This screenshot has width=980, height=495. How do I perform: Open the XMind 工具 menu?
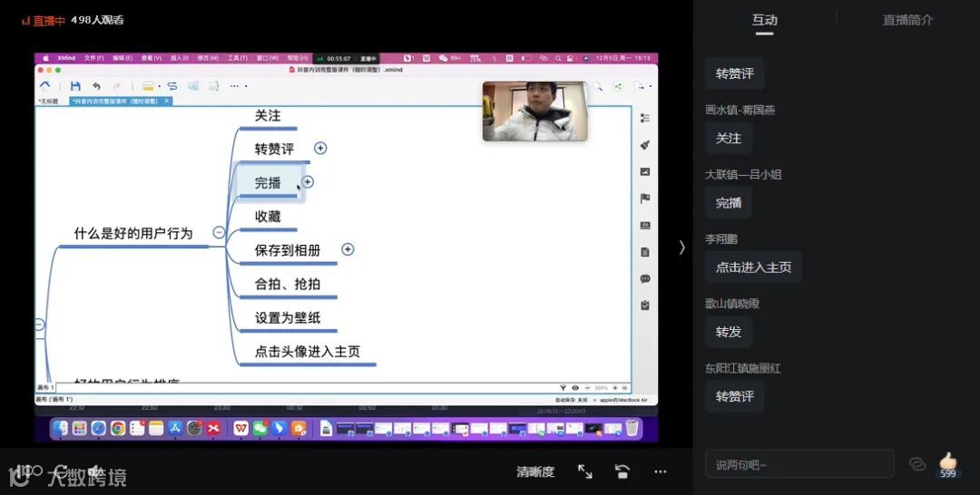pyautogui.click(x=238, y=58)
